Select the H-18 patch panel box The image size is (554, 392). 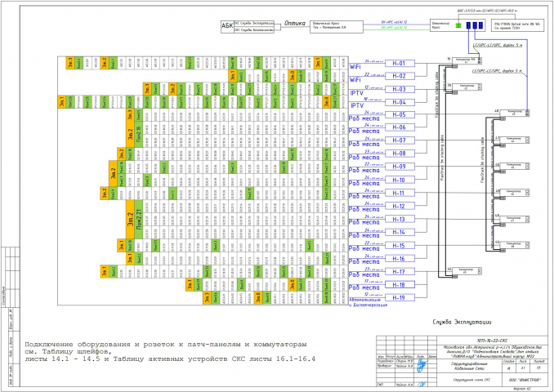(x=400, y=285)
